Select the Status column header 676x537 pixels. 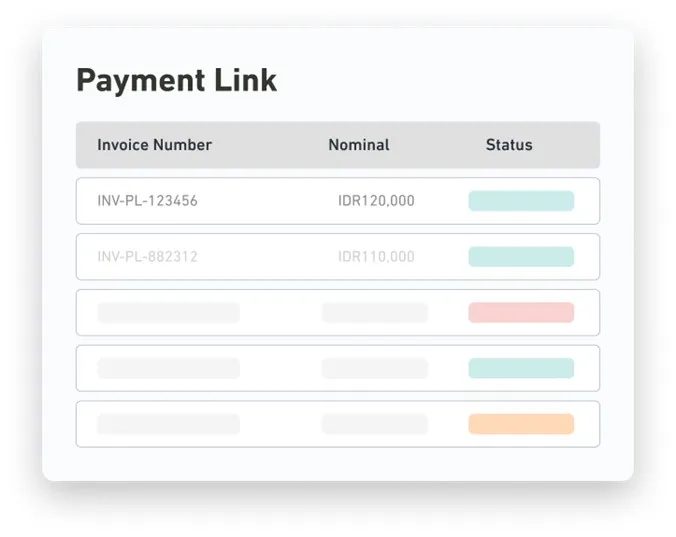click(509, 145)
